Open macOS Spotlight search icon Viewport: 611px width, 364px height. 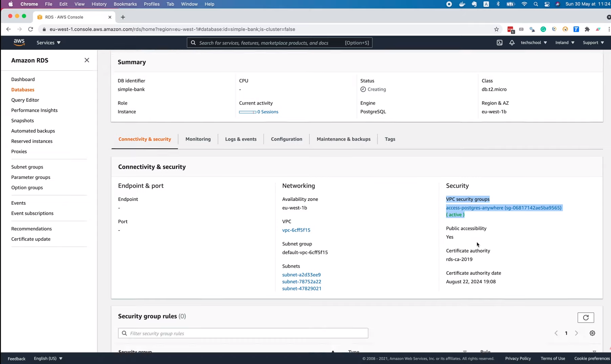tap(536, 4)
